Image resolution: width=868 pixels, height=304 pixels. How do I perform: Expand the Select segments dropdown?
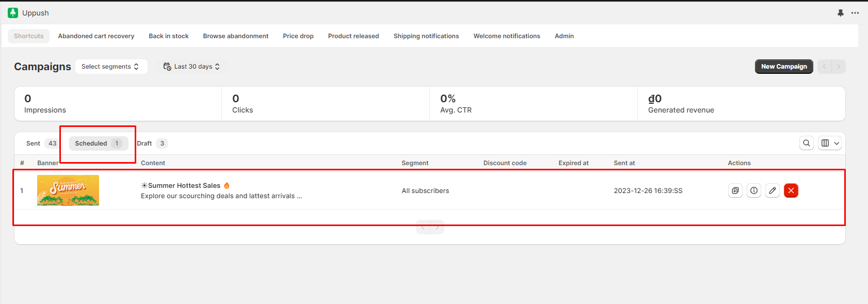(x=111, y=67)
